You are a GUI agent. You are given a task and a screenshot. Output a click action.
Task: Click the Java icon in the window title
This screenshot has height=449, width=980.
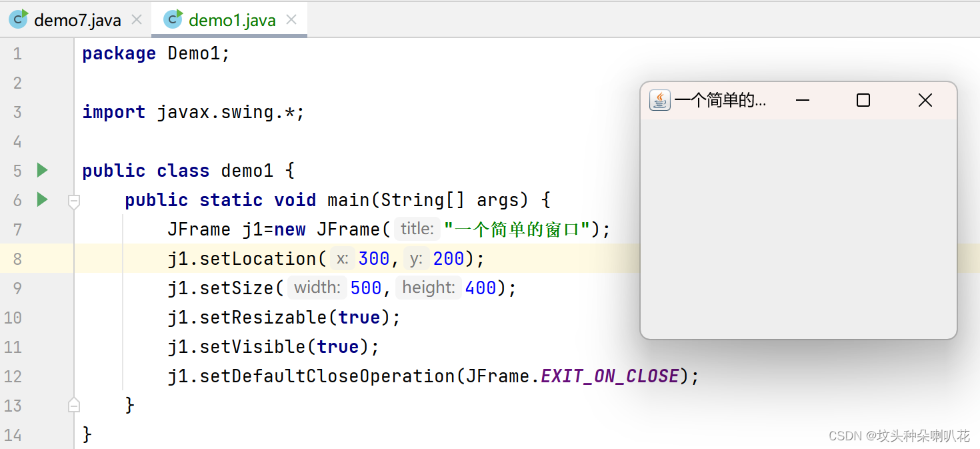660,100
